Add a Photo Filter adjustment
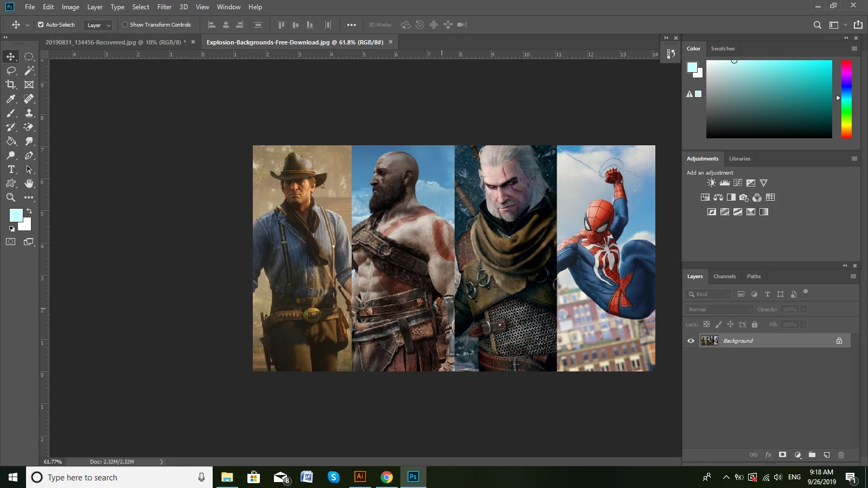 tap(744, 197)
